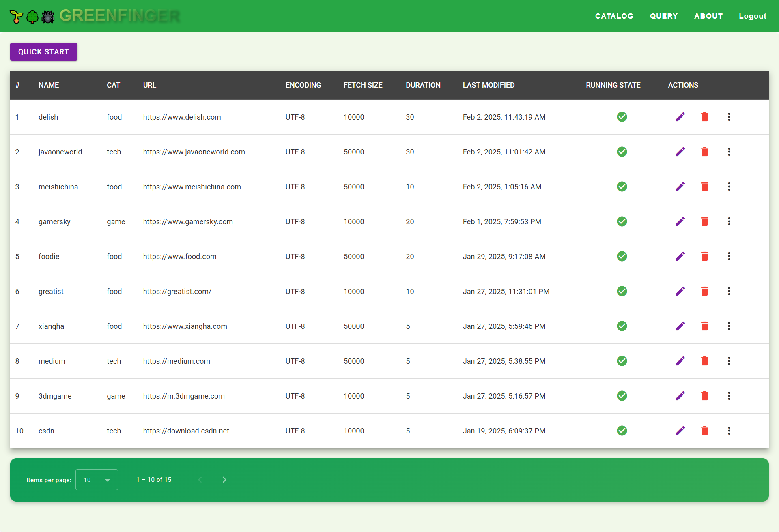Delete the greatist row

click(705, 291)
